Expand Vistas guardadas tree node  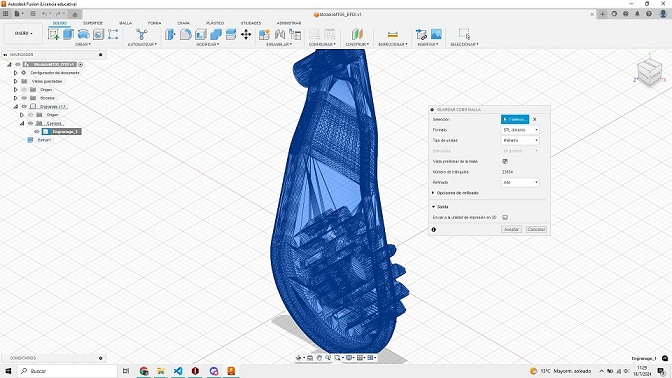(16, 81)
